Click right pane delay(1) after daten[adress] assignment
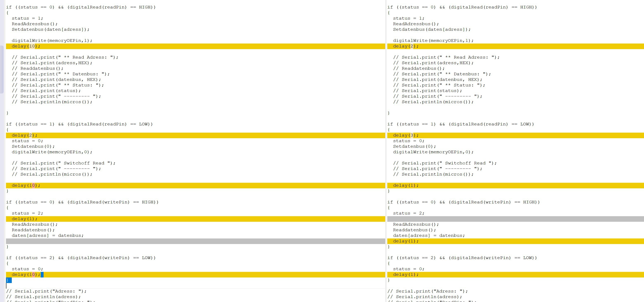This screenshot has width=644, height=302. point(405,241)
